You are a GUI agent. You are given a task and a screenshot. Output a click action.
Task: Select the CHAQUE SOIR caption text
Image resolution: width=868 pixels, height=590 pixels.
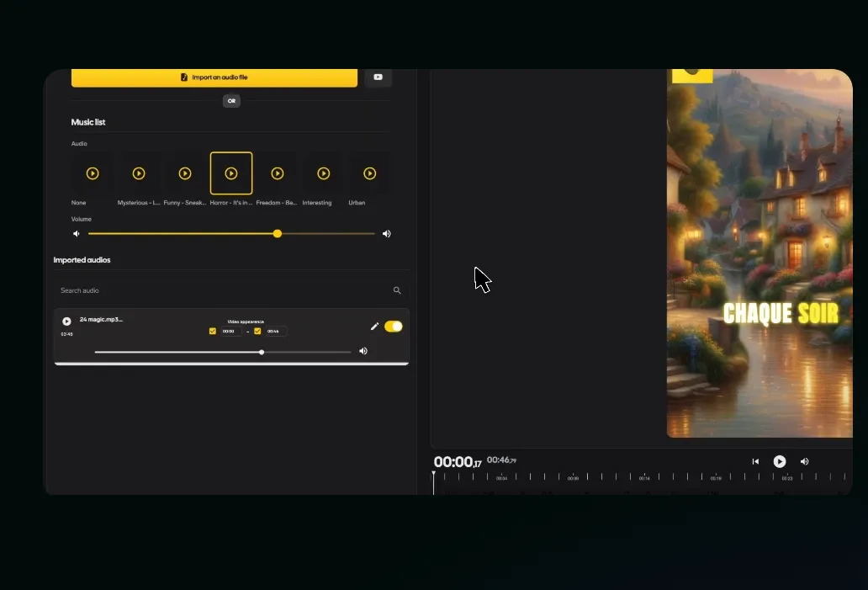pos(781,314)
